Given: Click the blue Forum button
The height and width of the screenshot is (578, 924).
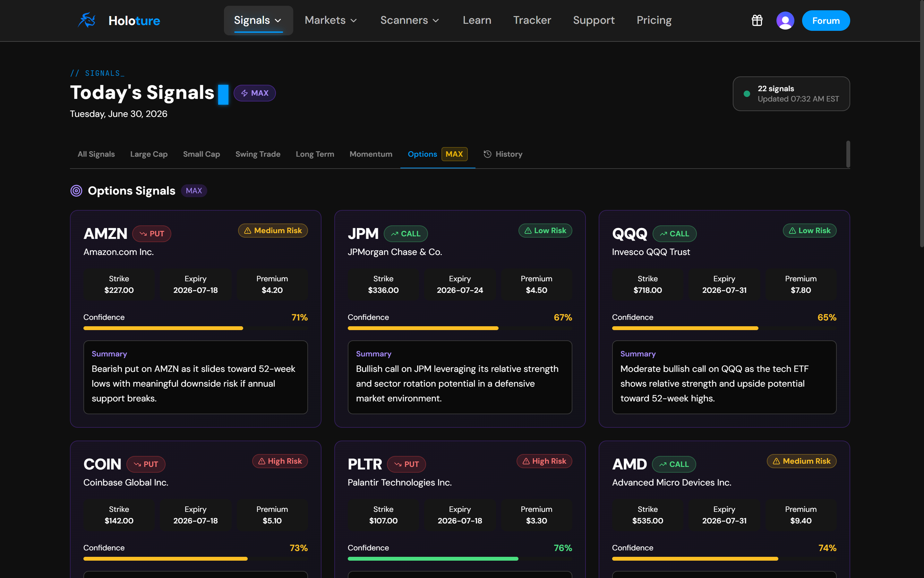Looking at the screenshot, I should 826,20.
